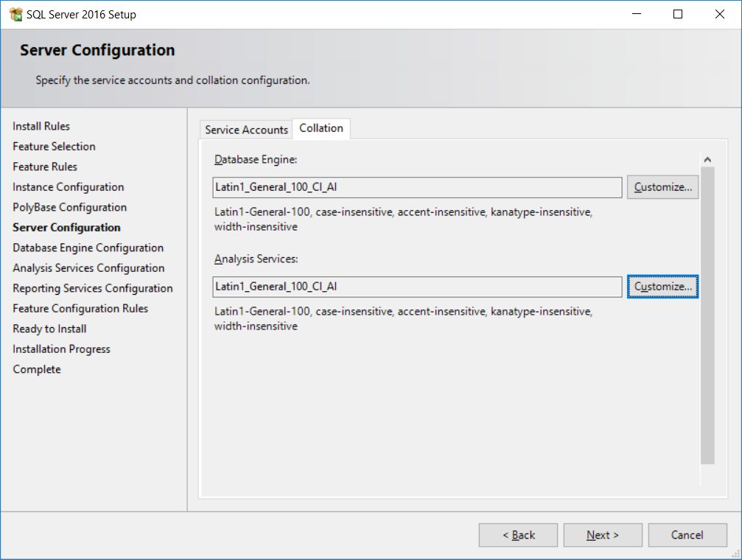Go back to the previous setup step
The width and height of the screenshot is (742, 560).
click(518, 535)
